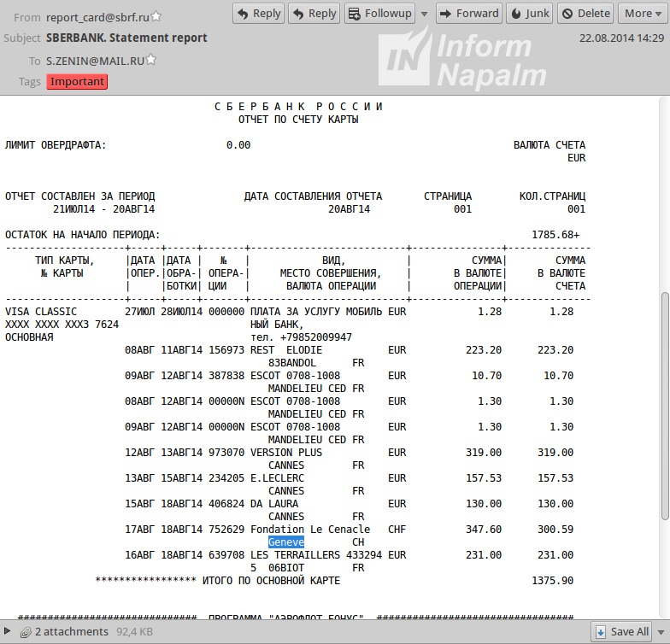Click the subject SBERBANK. Statement report
The width and height of the screenshot is (670, 644).
[x=126, y=38]
